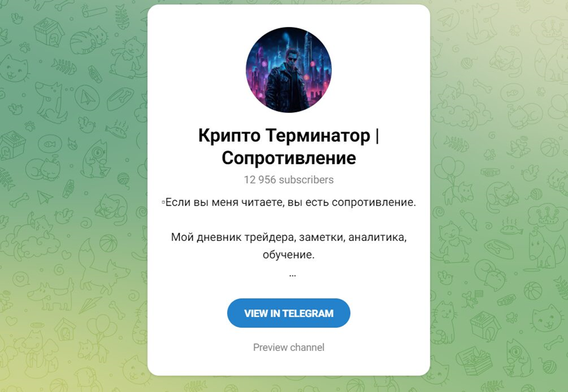The height and width of the screenshot is (392, 568).
Task: Click the word обучение in the description
Action: point(288,255)
